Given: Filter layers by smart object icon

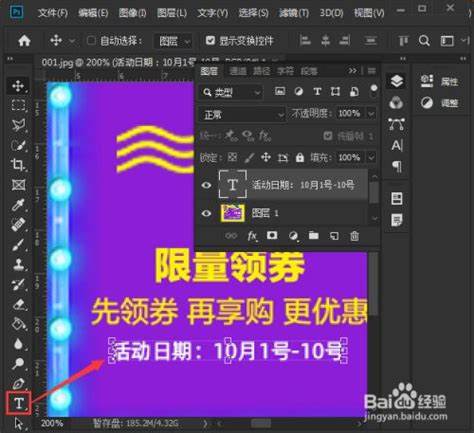Looking at the screenshot, I should click(354, 91).
